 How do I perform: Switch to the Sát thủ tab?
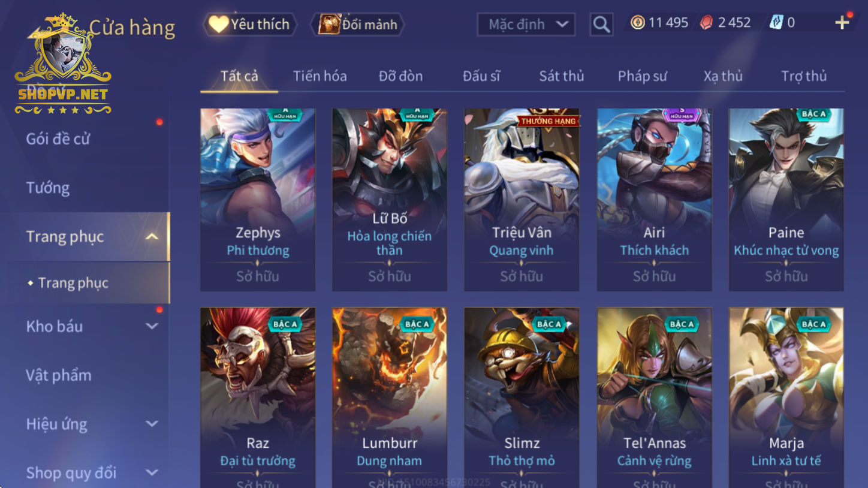tap(562, 76)
